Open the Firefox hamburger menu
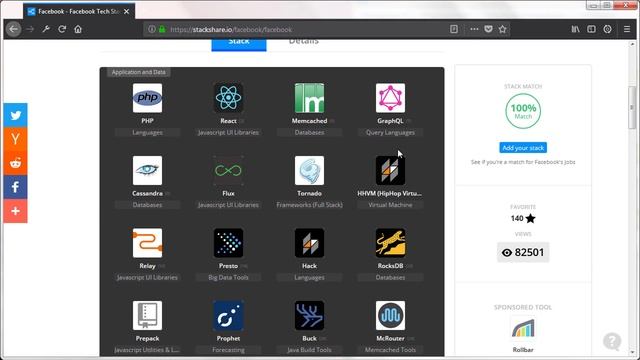The height and width of the screenshot is (360, 640). tap(627, 29)
